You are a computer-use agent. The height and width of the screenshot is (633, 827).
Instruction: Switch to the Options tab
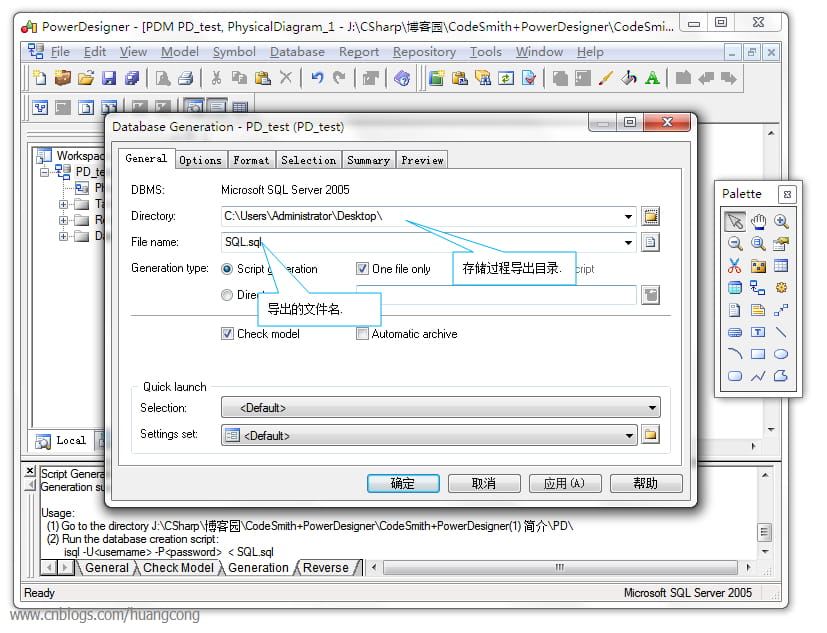click(x=200, y=160)
